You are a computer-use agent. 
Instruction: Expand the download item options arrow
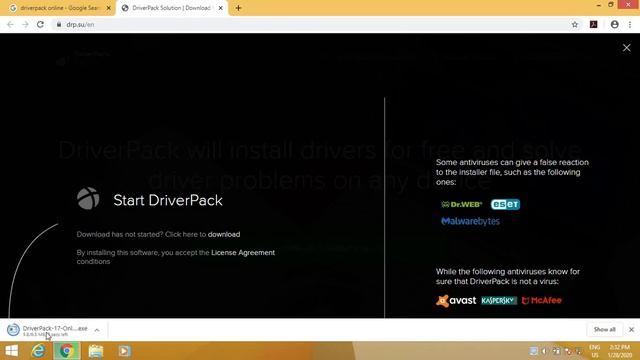[97, 330]
